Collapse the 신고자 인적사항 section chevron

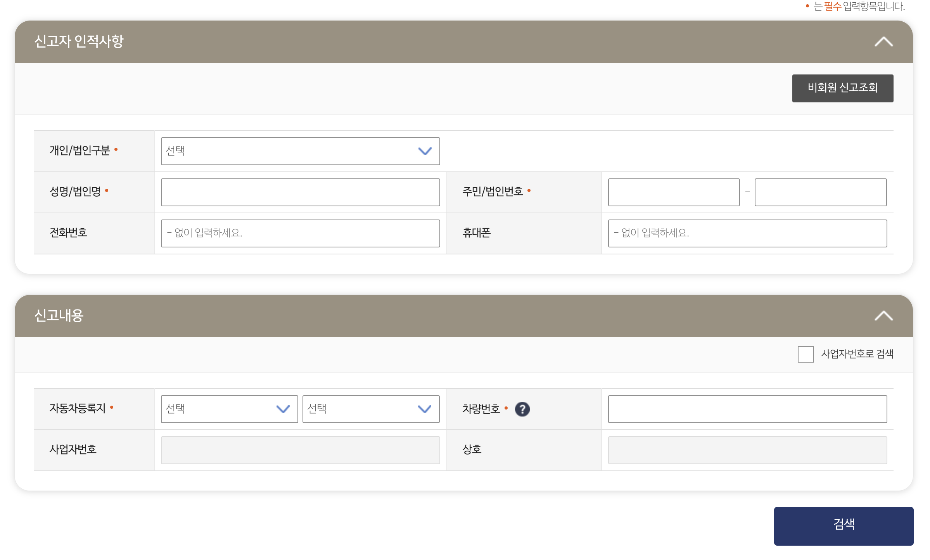pos(883,41)
